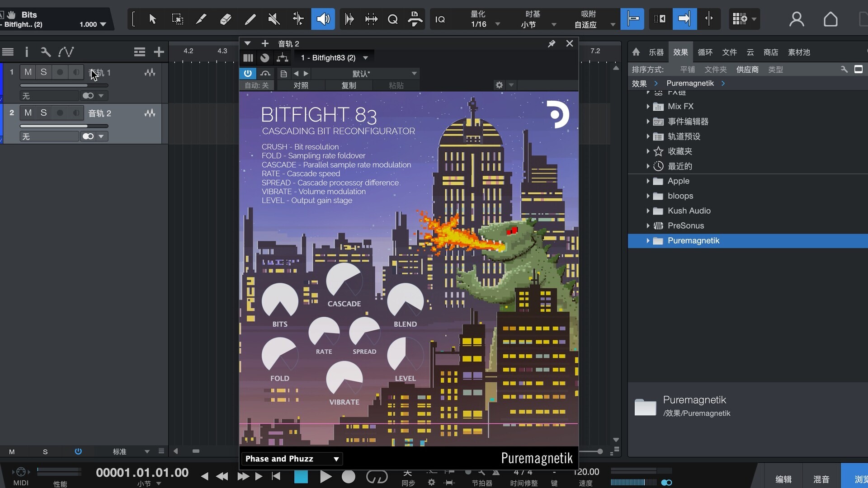Solo track 1

(43, 72)
